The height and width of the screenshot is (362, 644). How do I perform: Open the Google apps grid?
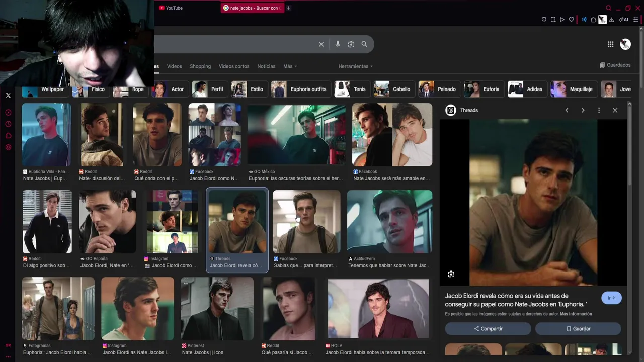pyautogui.click(x=610, y=44)
